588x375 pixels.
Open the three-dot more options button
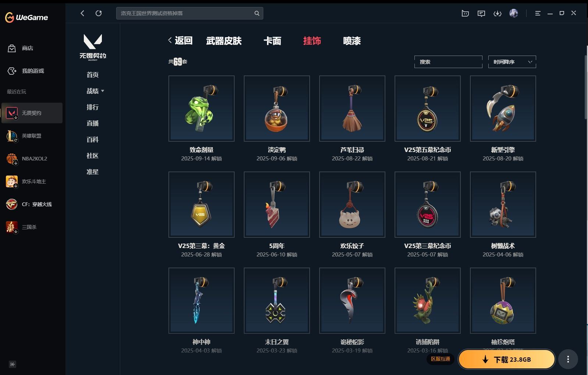(x=568, y=359)
